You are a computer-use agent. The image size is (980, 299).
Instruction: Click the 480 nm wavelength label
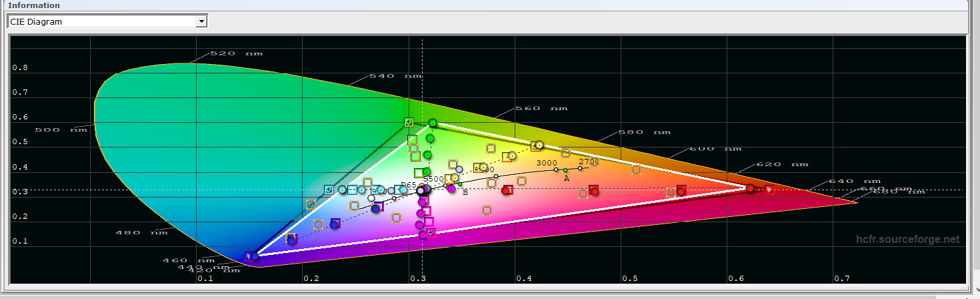(x=141, y=232)
